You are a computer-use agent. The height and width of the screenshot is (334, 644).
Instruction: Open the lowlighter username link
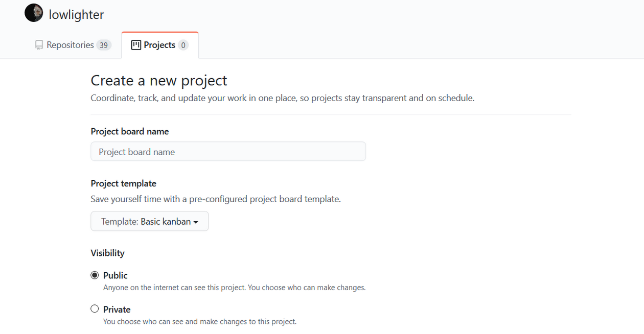(76, 14)
